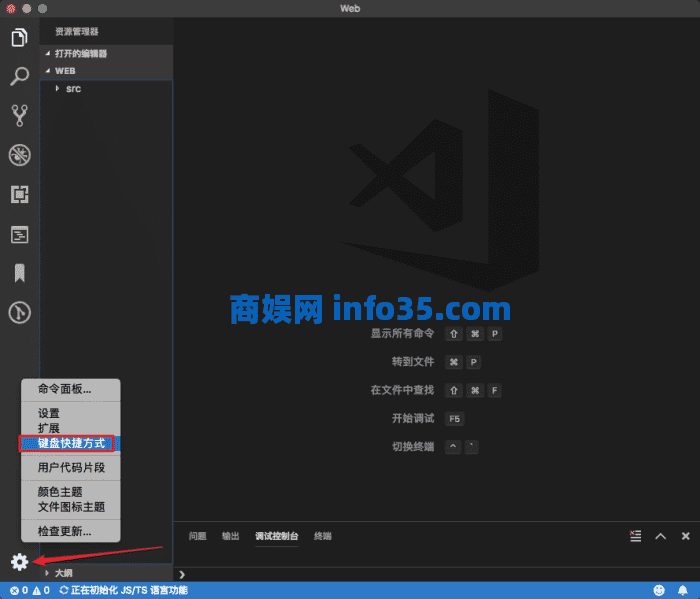Choose 用户代码片段 menu entry
Image resolution: width=700 pixels, height=599 pixels.
(71, 468)
